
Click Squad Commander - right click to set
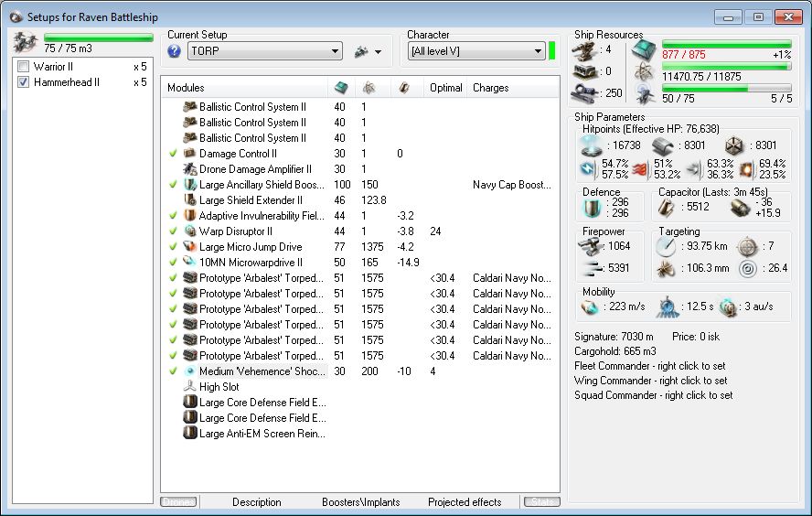pos(654,394)
